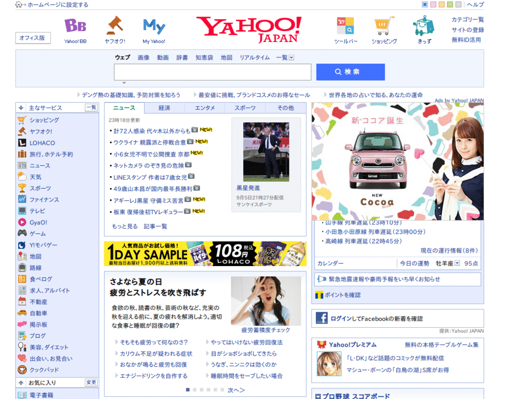Click the game controller icon
Image resolution: width=532 pixels, height=399 pixels.
22,233
